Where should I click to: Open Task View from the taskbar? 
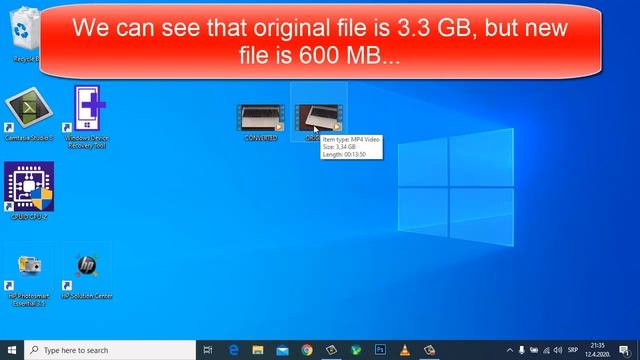(x=208, y=350)
